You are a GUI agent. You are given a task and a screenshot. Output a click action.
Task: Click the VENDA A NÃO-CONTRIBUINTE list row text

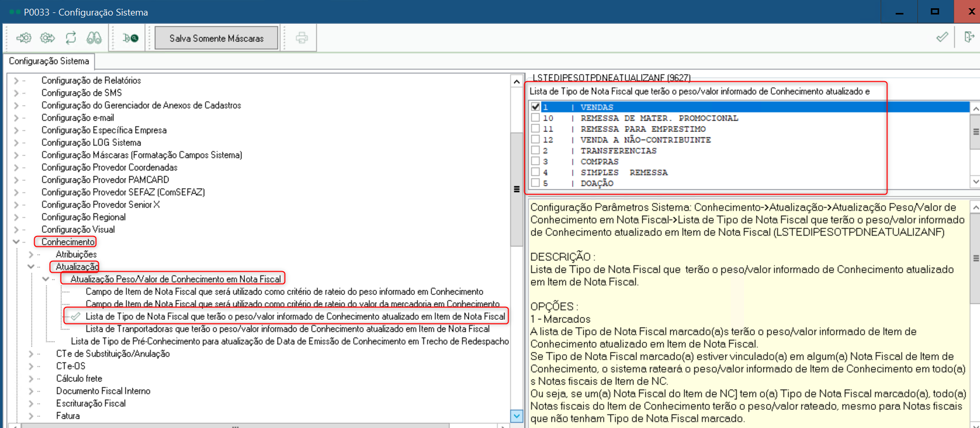click(645, 140)
